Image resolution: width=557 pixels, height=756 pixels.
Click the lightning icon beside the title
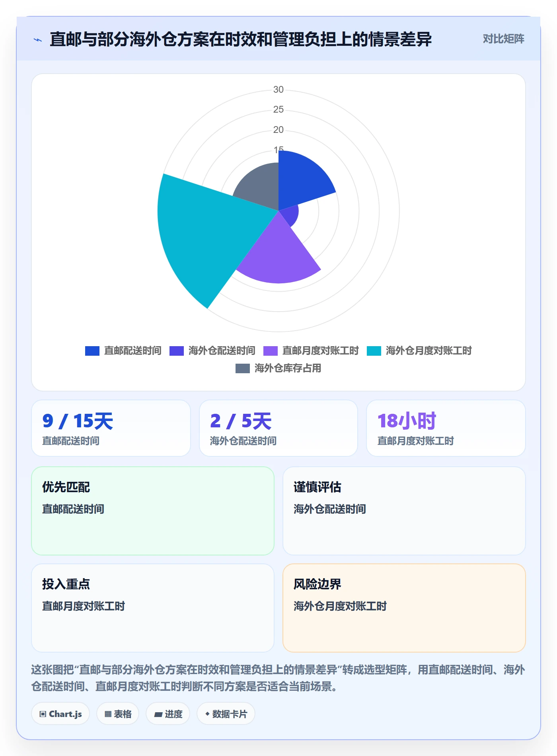(38, 40)
